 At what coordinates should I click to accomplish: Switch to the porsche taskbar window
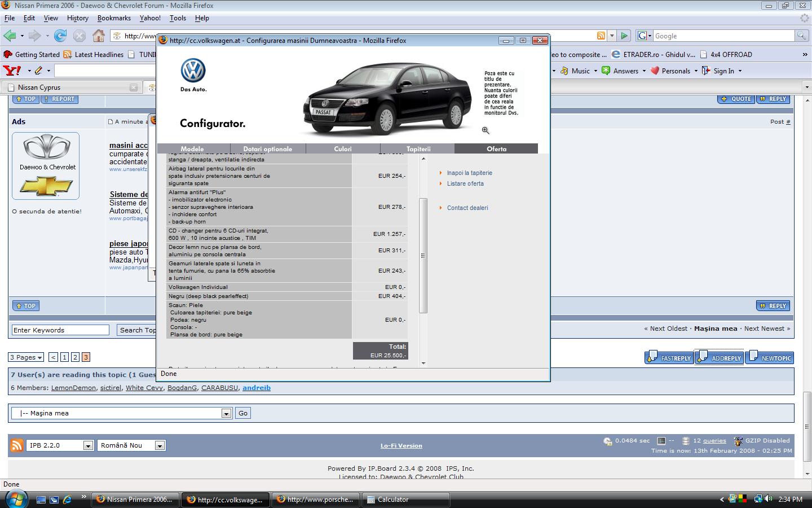(x=315, y=500)
